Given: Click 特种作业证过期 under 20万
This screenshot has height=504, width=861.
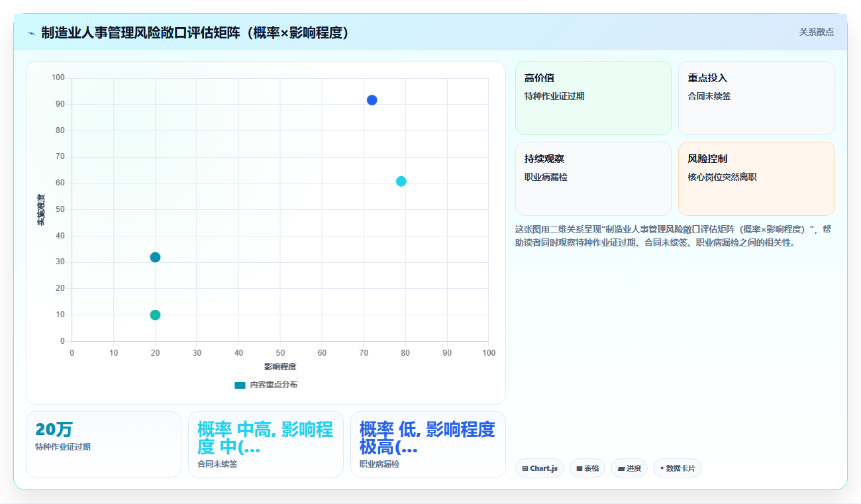Looking at the screenshot, I should click(63, 447).
